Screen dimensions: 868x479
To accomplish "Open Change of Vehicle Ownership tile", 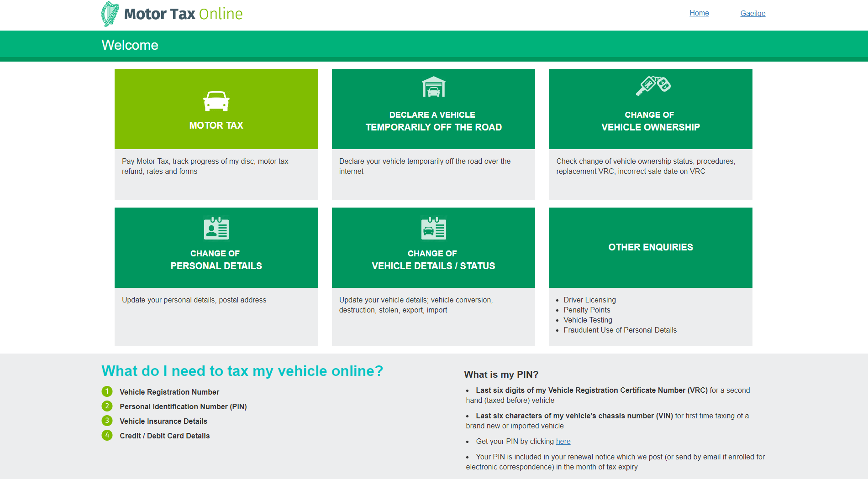I will point(651,109).
